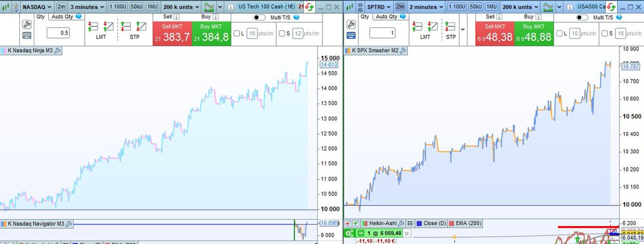Open the 200 k units dropdown in NASDAQ window

click(180, 6)
